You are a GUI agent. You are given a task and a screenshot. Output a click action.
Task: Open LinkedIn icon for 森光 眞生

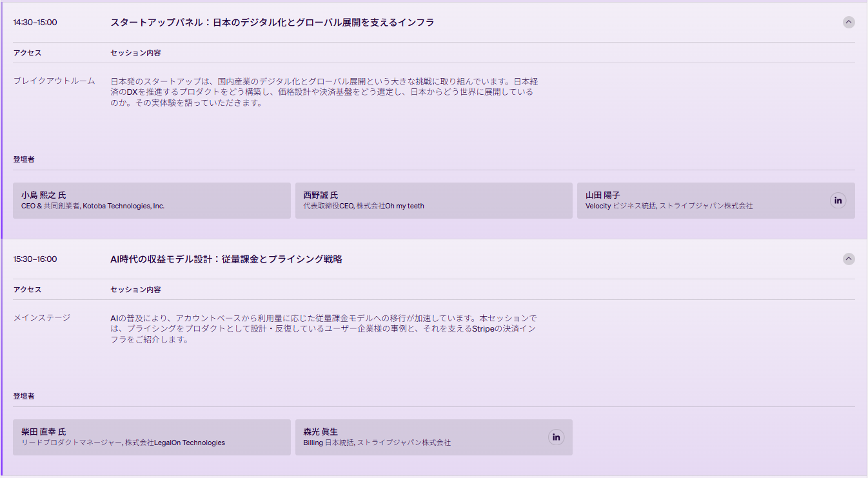pos(556,437)
